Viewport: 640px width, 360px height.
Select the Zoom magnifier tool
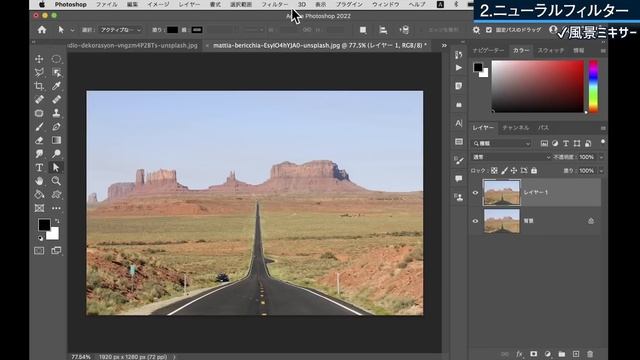(x=56, y=181)
